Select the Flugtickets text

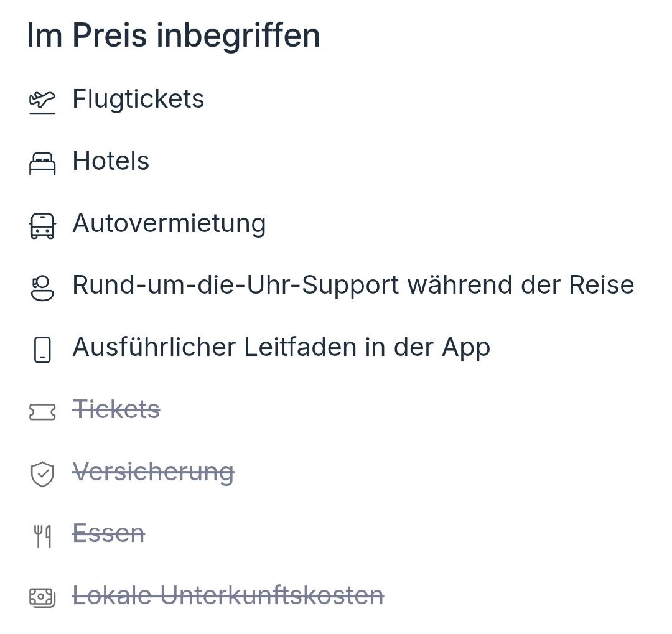pyautogui.click(x=138, y=99)
